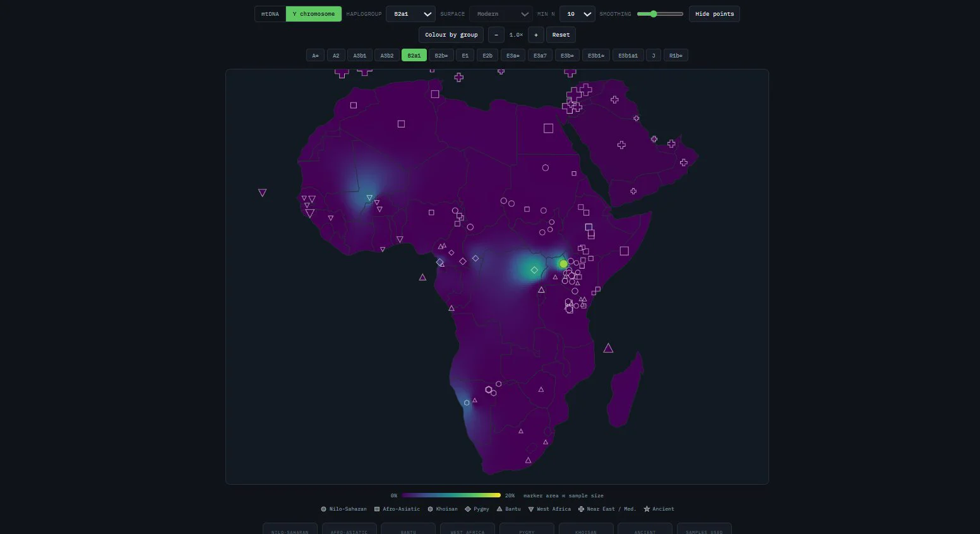Screen dimensions: 980x534
Task: Click the Nilo-Saharan circle legend icon
Action: 323,509
